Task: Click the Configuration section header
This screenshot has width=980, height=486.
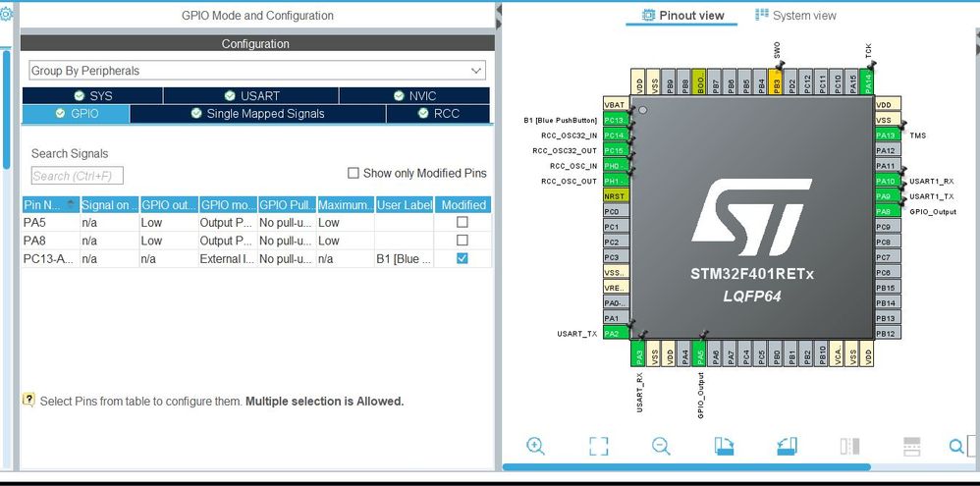Action: [257, 44]
